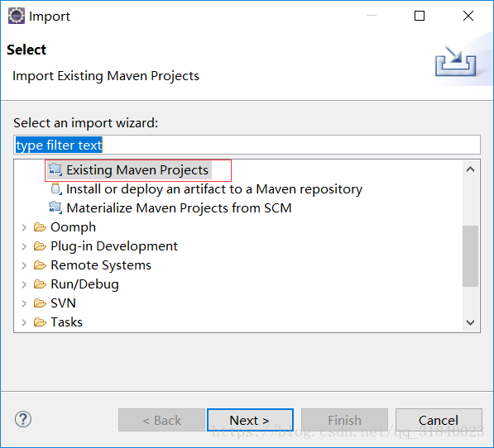This screenshot has height=448, width=494.
Task: Expand the Run/Debug category
Action: [24, 284]
